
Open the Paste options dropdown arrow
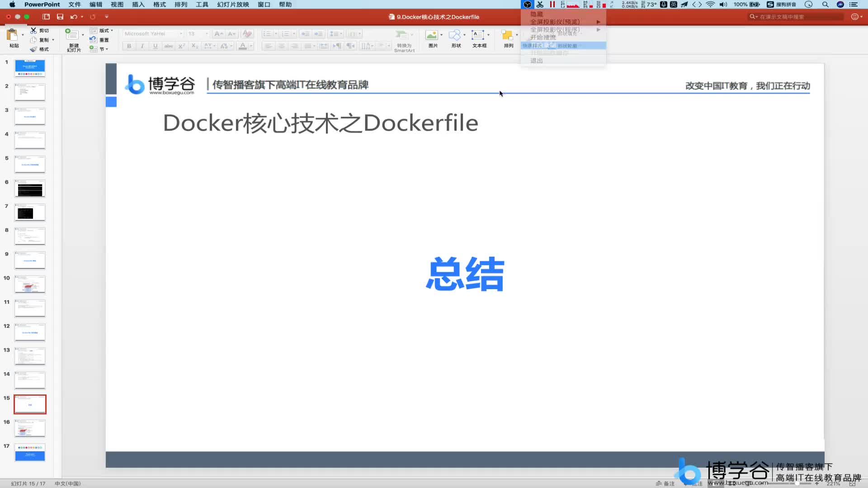coord(23,35)
